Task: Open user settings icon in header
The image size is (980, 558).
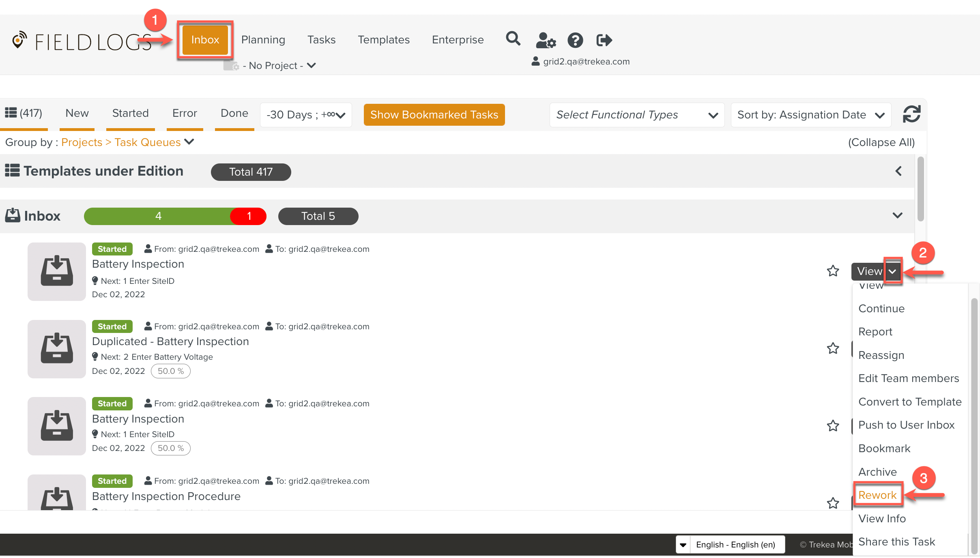Action: 546,40
